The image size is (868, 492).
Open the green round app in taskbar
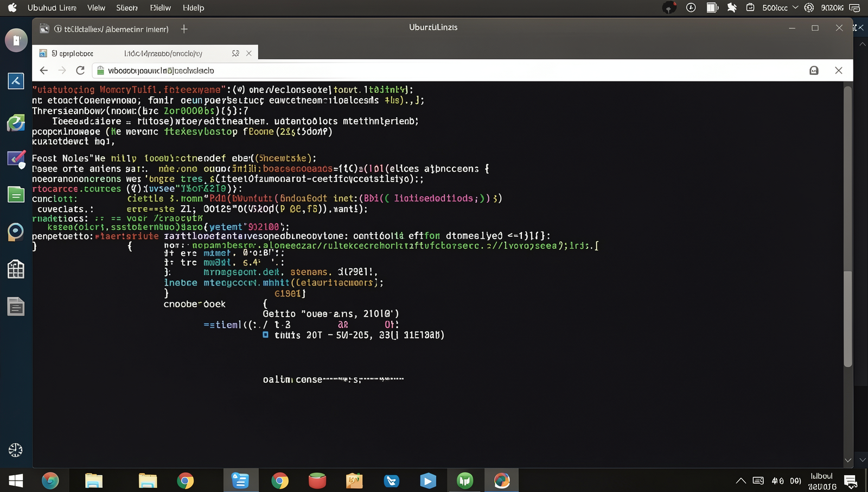[465, 481]
